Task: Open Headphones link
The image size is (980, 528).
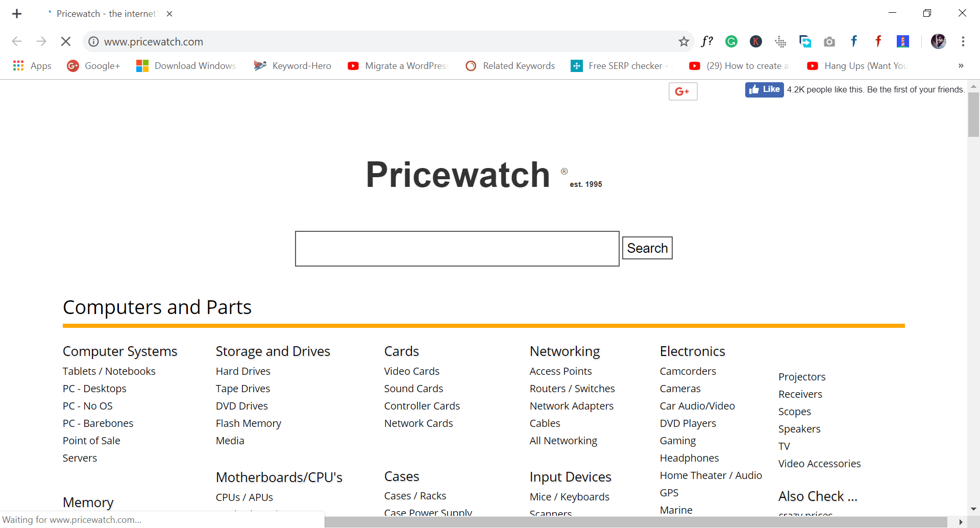Action: coord(690,458)
